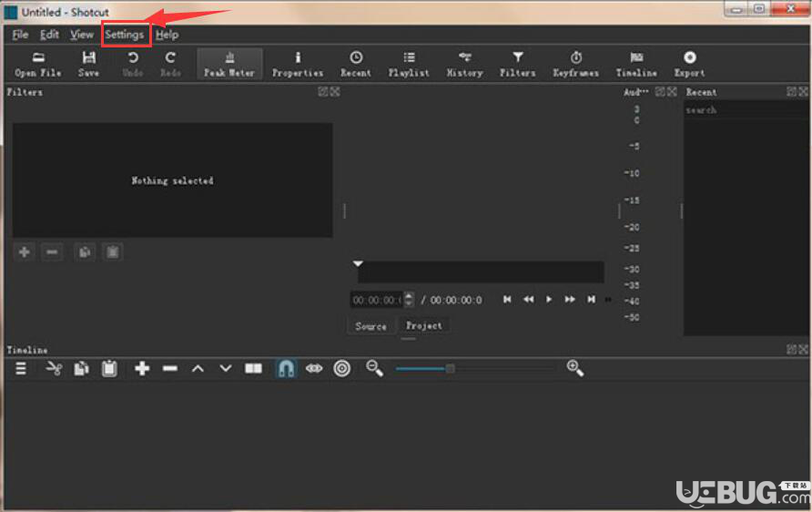The image size is (812, 512).
Task: Click the Open File toolbar button
Action: pyautogui.click(x=38, y=65)
